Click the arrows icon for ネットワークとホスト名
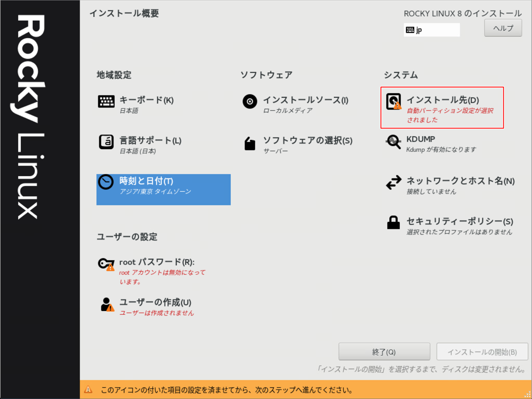The image size is (532, 399). (393, 182)
